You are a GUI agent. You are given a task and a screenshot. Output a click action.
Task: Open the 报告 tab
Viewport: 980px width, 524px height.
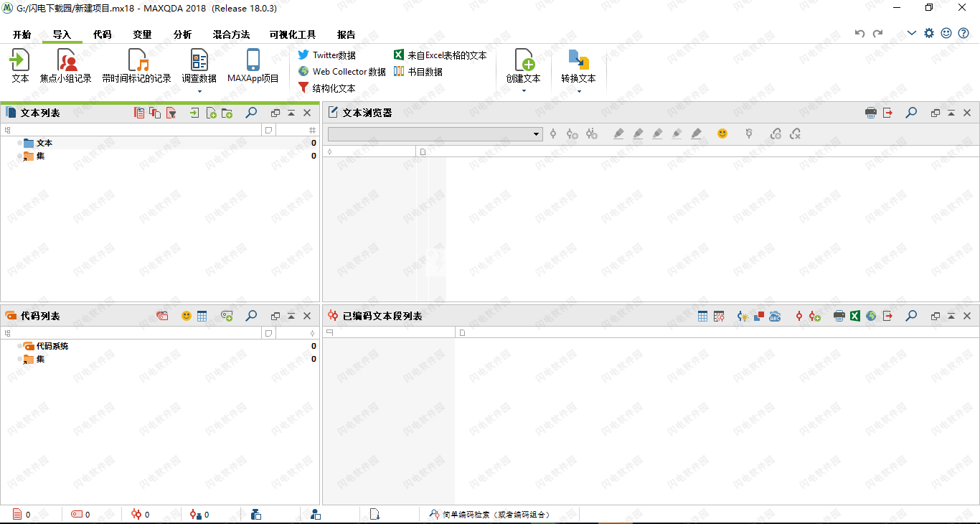click(x=347, y=34)
